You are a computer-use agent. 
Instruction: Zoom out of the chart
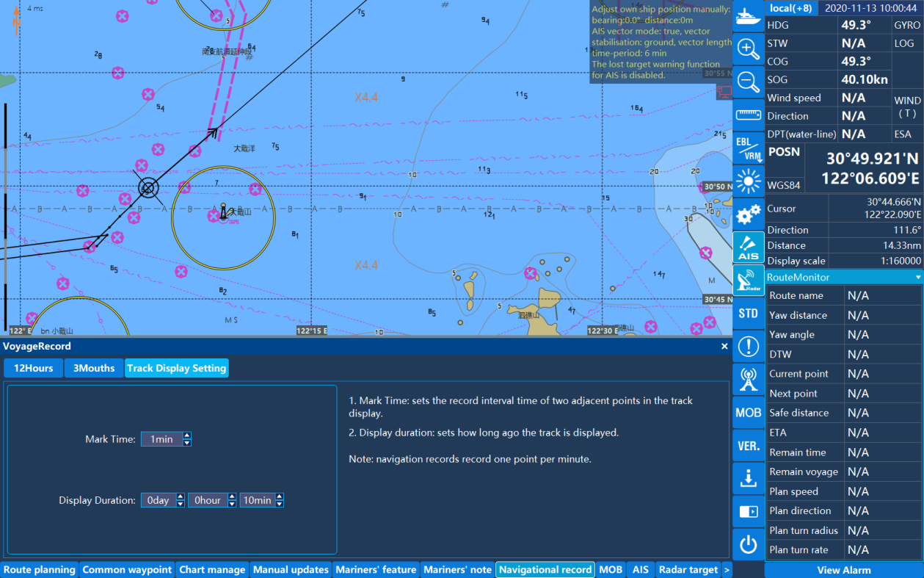(x=748, y=82)
